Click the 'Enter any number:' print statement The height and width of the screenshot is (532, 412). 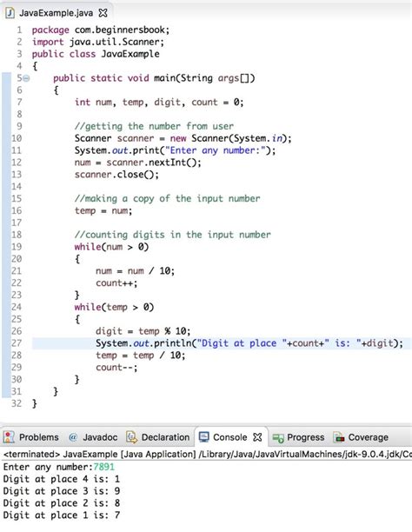(x=175, y=150)
